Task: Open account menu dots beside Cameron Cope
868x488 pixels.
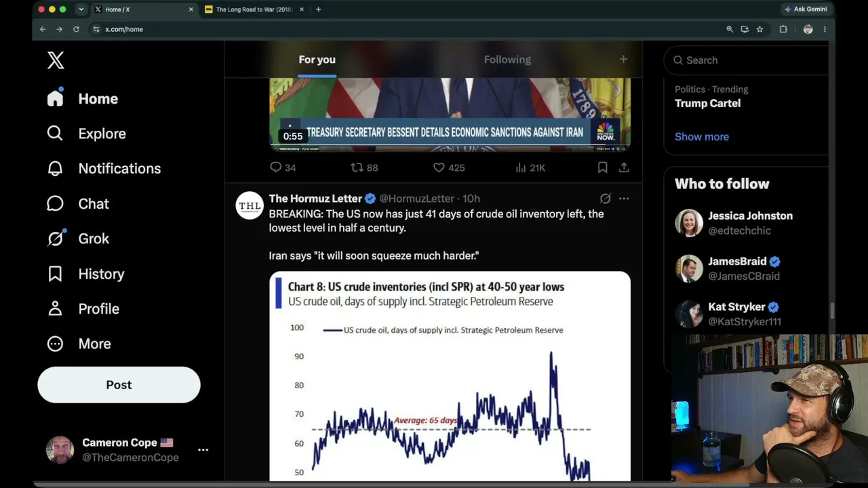Action: pos(203,449)
